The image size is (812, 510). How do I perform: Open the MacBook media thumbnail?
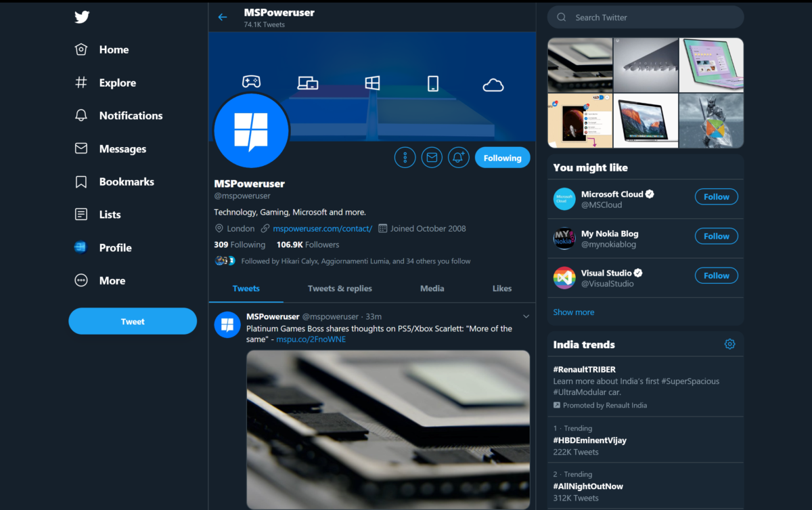[x=646, y=121]
